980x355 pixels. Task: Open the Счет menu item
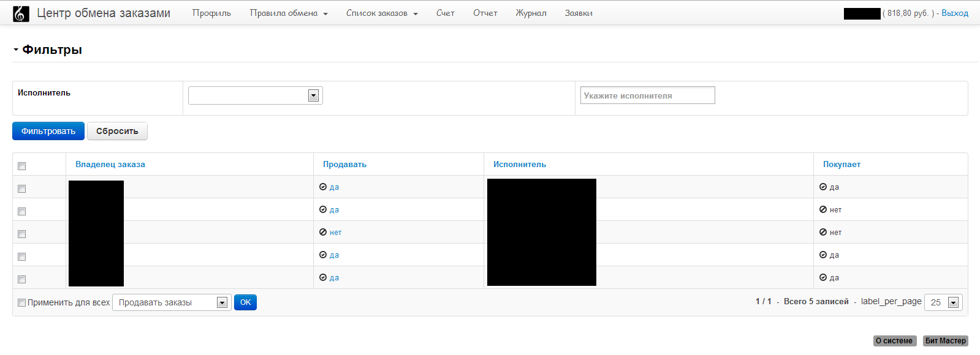[446, 13]
